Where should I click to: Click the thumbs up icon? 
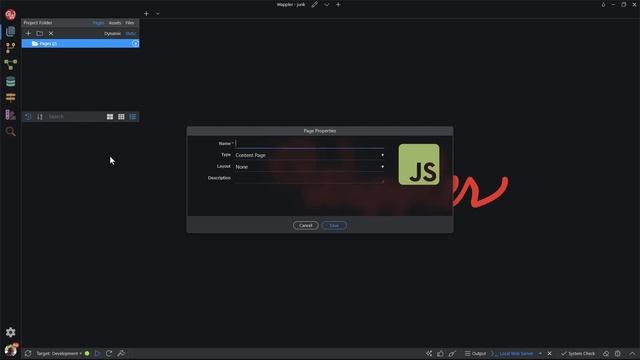click(440, 353)
